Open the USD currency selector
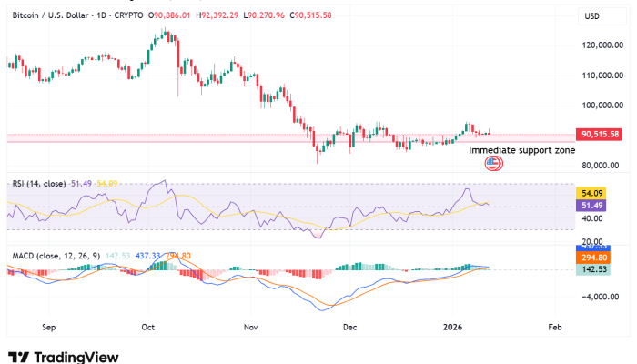 (591, 16)
